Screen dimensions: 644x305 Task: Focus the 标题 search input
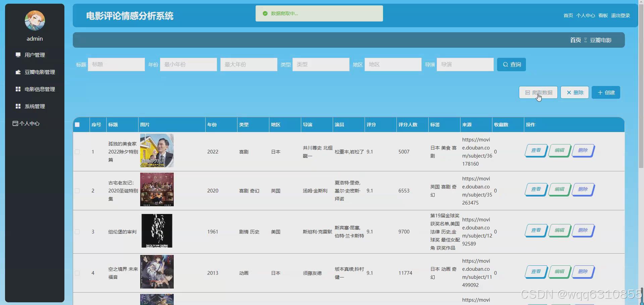116,64
